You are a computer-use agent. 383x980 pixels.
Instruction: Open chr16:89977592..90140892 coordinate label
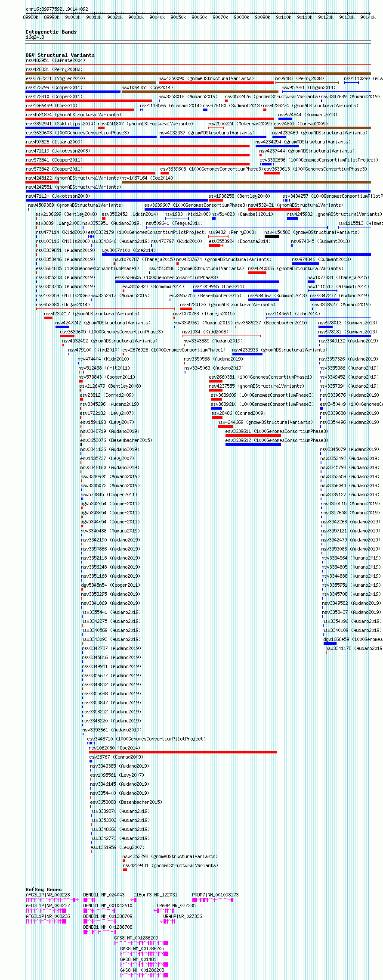(x=57, y=9)
